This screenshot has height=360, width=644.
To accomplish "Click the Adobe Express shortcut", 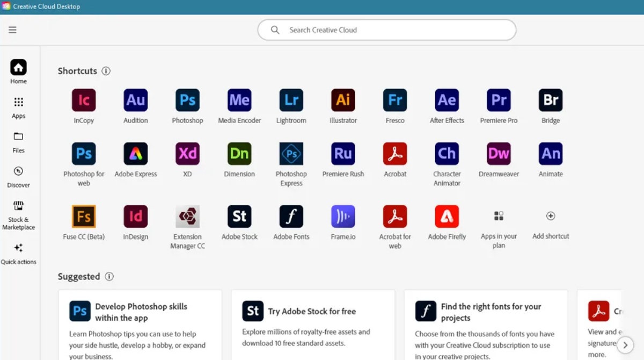I will (135, 154).
